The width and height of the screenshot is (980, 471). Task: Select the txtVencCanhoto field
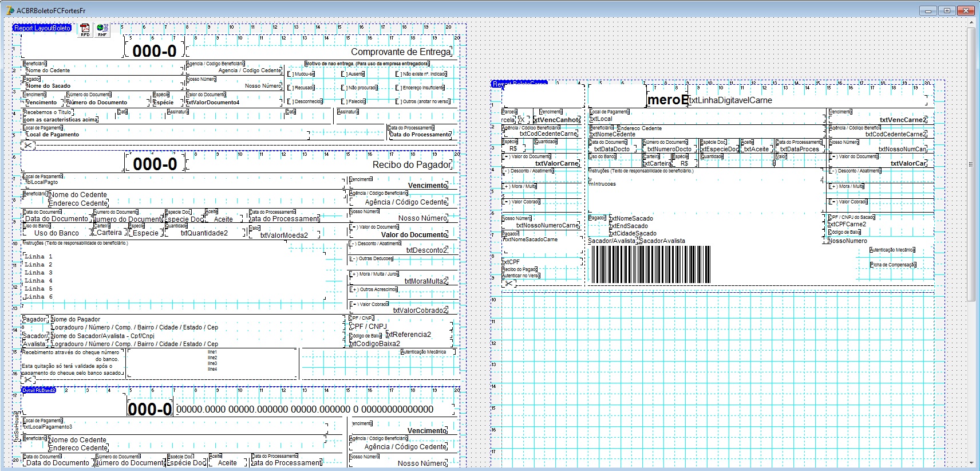point(557,120)
